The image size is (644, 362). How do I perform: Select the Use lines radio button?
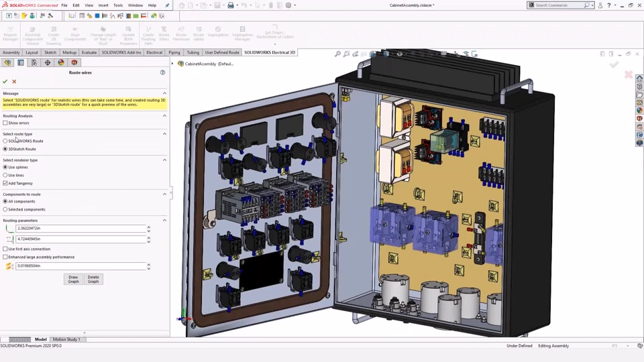5,175
